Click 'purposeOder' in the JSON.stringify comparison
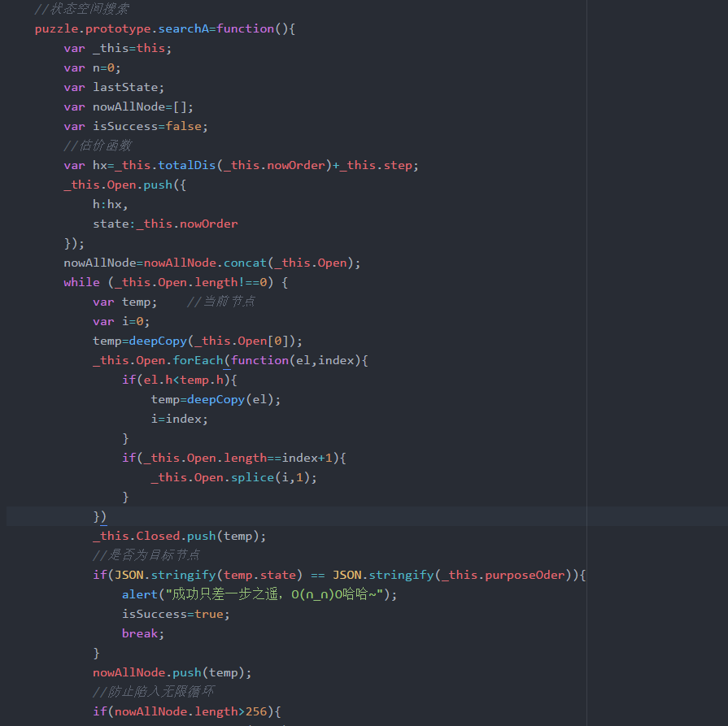728x726 pixels. [x=525, y=575]
